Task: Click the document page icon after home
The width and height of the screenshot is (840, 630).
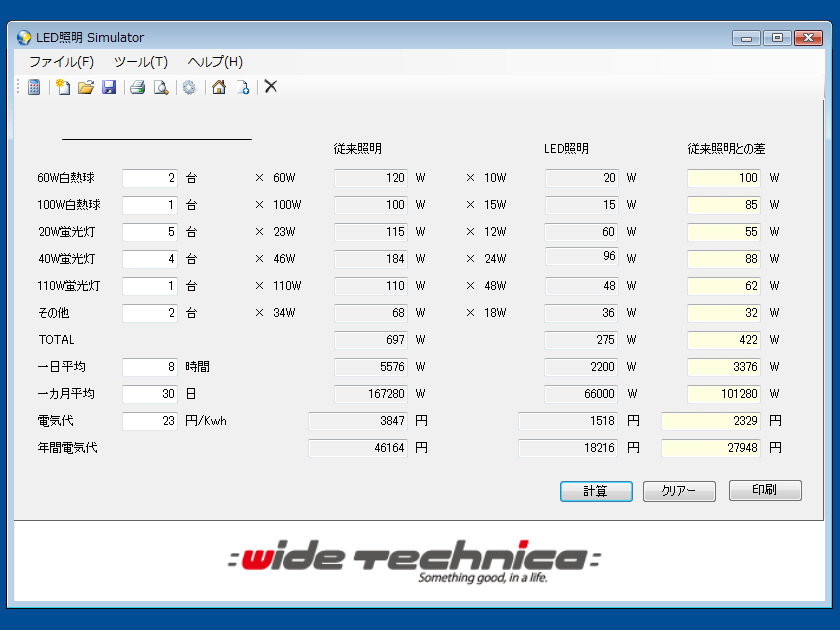Action: coord(243,87)
